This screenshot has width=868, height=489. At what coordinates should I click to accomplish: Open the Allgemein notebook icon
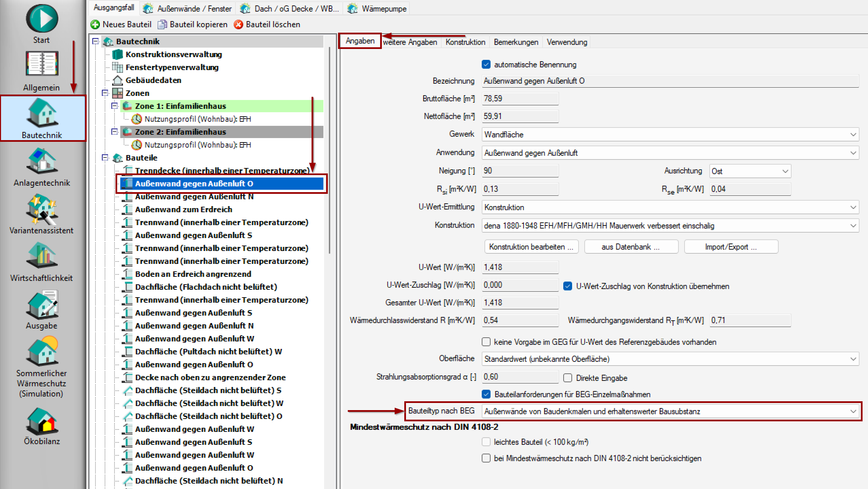click(42, 64)
